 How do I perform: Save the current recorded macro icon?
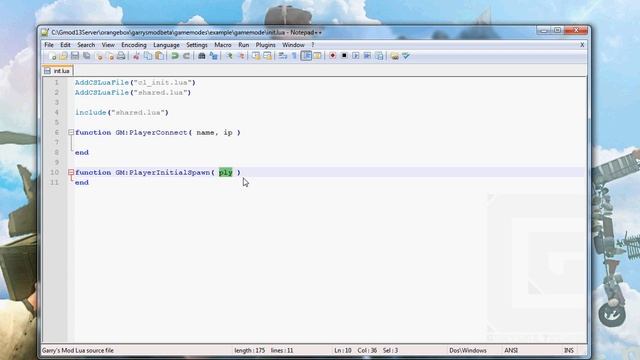(x=379, y=56)
